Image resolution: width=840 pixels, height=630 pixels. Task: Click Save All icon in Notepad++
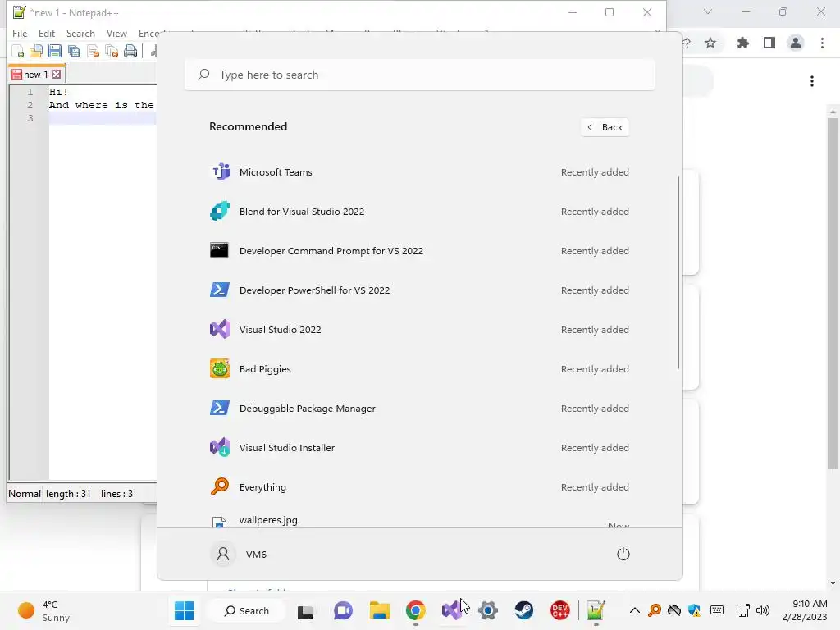pyautogui.click(x=74, y=52)
